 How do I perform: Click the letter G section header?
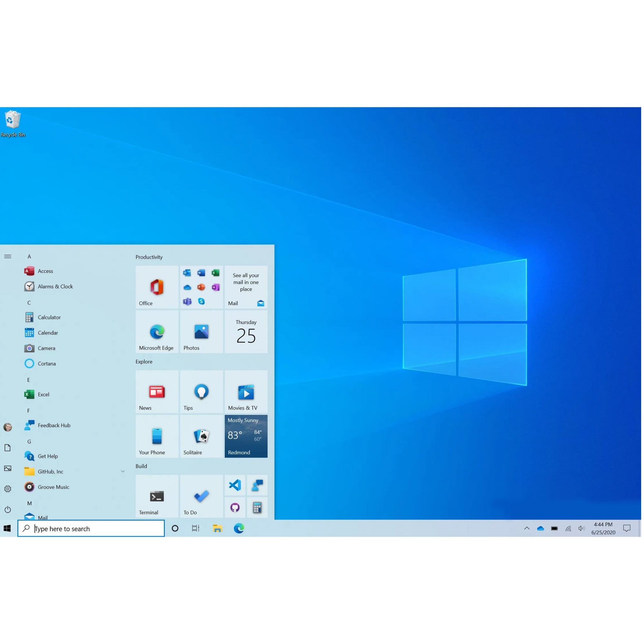tap(29, 441)
